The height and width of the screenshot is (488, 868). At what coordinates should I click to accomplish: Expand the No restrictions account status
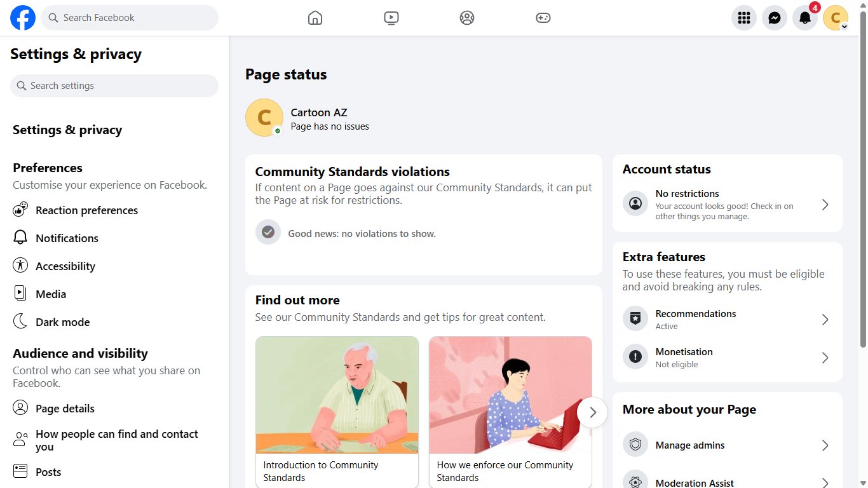click(728, 205)
